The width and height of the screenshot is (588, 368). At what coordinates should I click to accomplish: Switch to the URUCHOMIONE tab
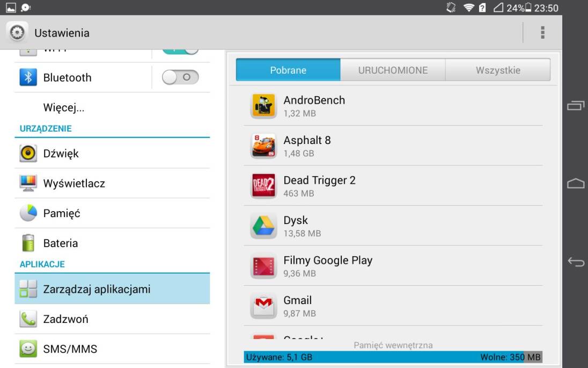coord(393,70)
